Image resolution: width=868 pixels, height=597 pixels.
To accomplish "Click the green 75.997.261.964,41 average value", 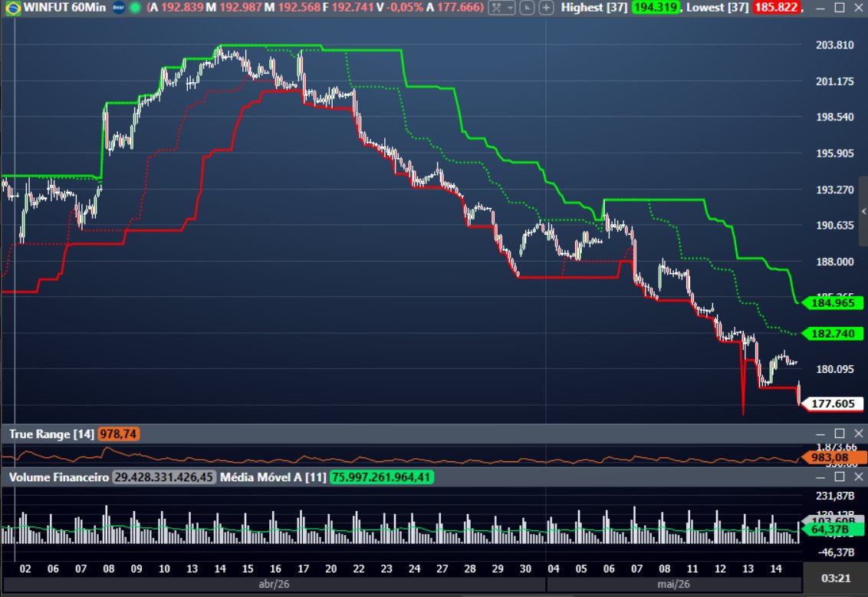I will click(x=381, y=477).
